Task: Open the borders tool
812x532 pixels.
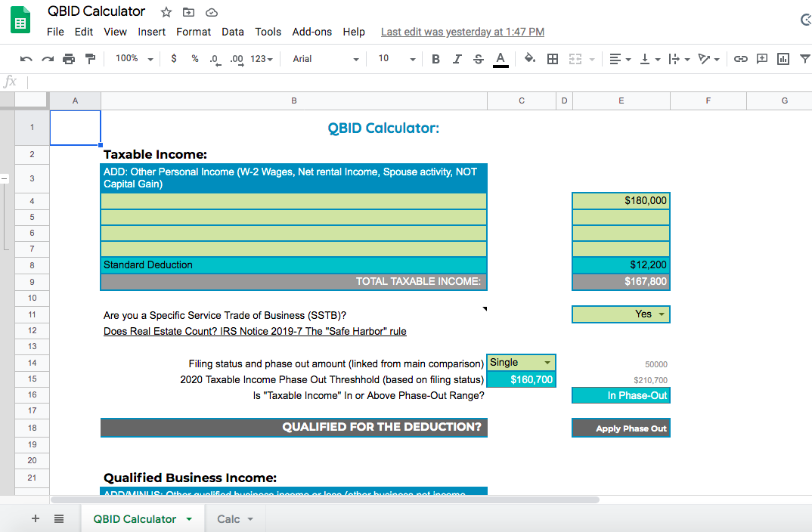Action: tap(553, 59)
